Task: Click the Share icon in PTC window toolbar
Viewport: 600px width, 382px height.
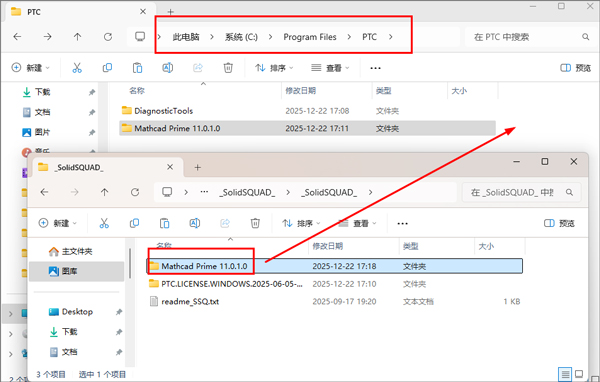Action: tap(198, 68)
